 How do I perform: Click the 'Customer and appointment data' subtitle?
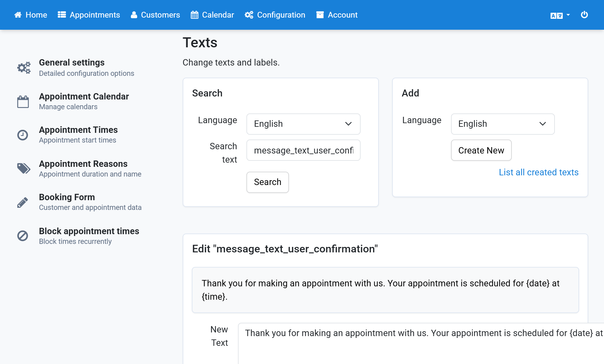tap(90, 207)
